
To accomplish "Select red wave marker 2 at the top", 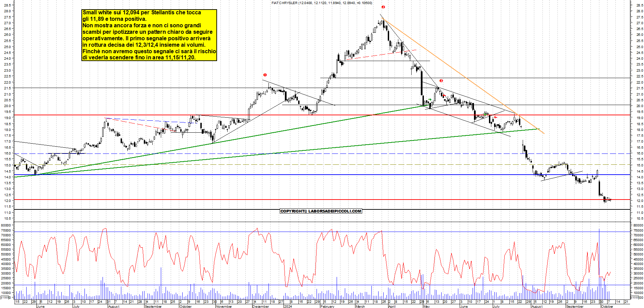I will [383, 7].
